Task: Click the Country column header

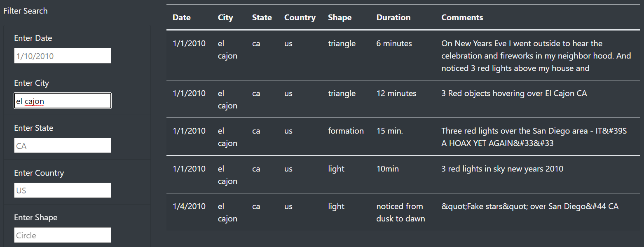Action: 300,17
